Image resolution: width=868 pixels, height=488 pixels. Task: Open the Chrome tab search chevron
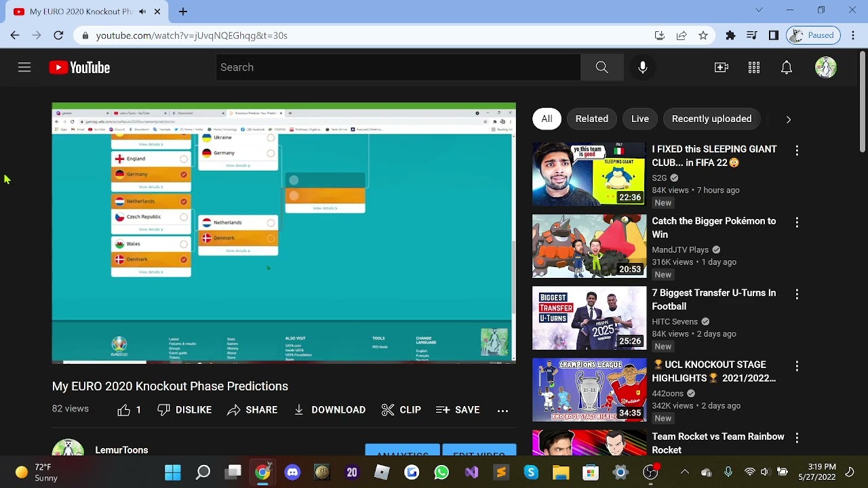[x=759, y=10]
